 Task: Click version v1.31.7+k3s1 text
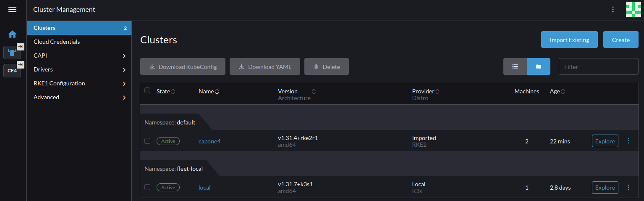tap(296, 184)
